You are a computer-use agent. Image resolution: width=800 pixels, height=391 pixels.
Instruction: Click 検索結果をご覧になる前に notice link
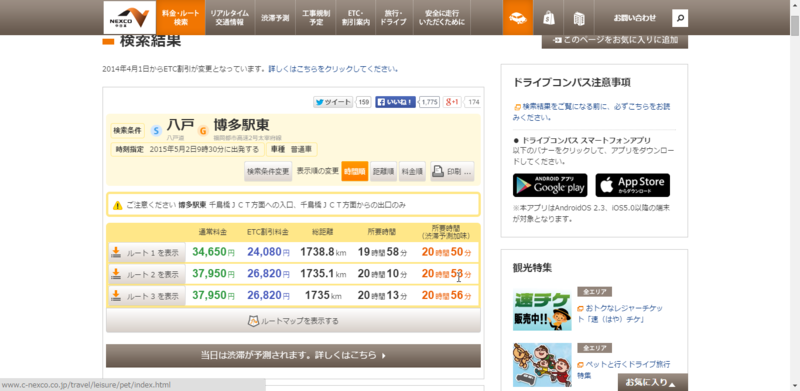coord(592,112)
